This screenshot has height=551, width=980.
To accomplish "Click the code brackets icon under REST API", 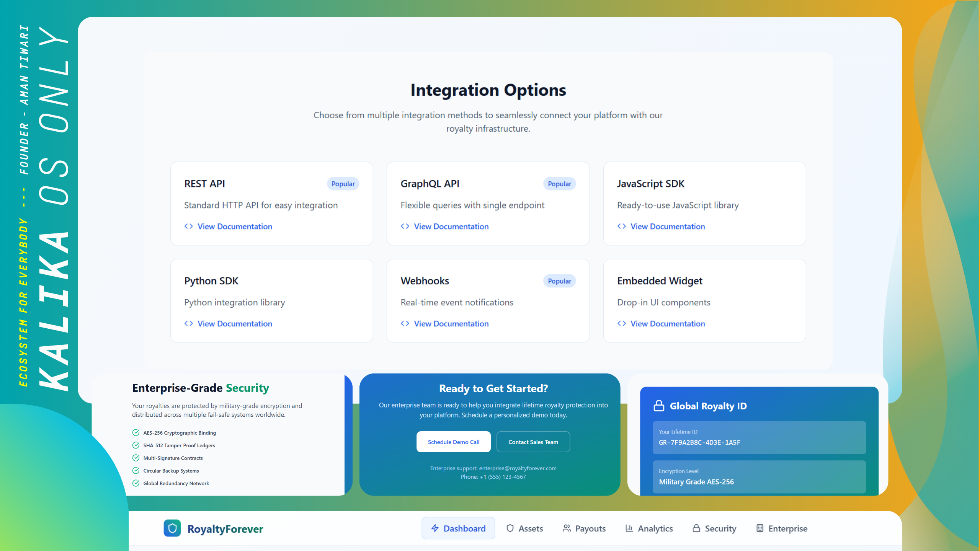I will tap(188, 226).
